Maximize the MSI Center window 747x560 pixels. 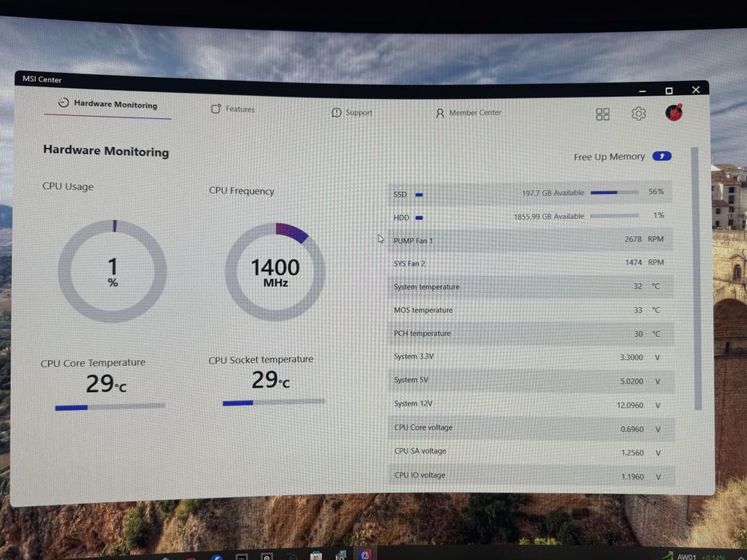[669, 90]
